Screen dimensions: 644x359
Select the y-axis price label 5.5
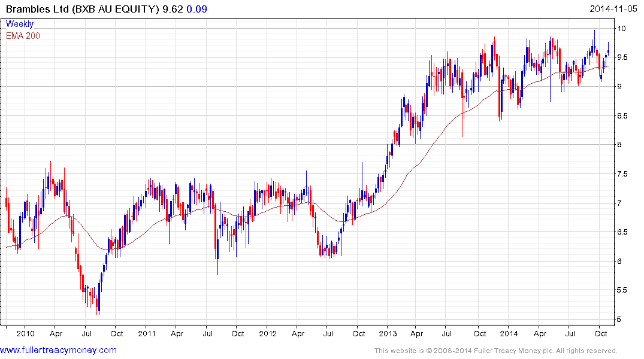tap(622, 290)
